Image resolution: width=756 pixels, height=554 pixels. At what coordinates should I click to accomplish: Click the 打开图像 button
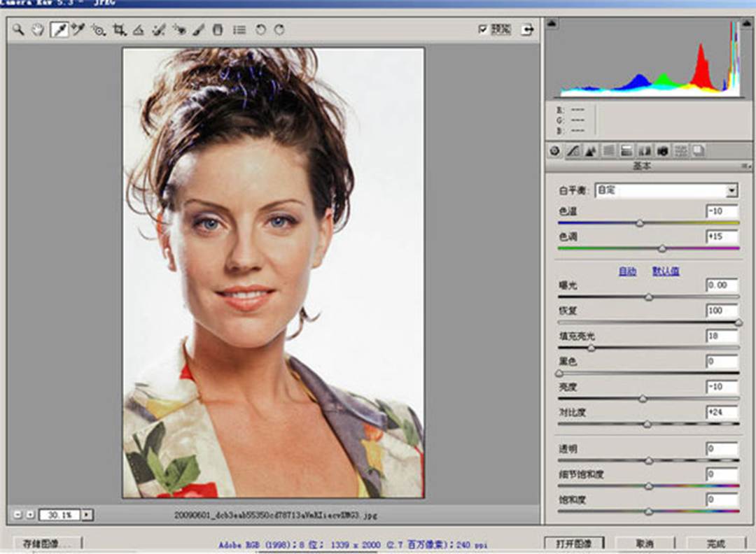pos(573,544)
